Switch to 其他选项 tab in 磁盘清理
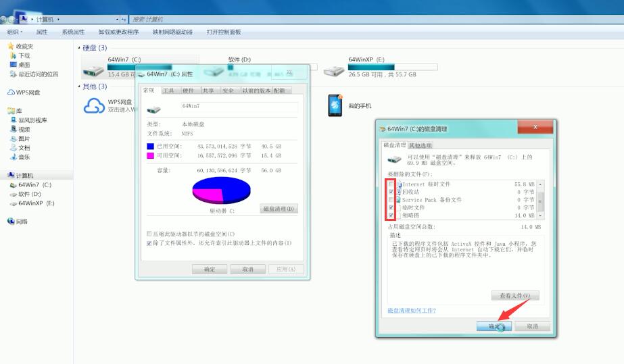This screenshot has width=624, height=364. (x=421, y=145)
